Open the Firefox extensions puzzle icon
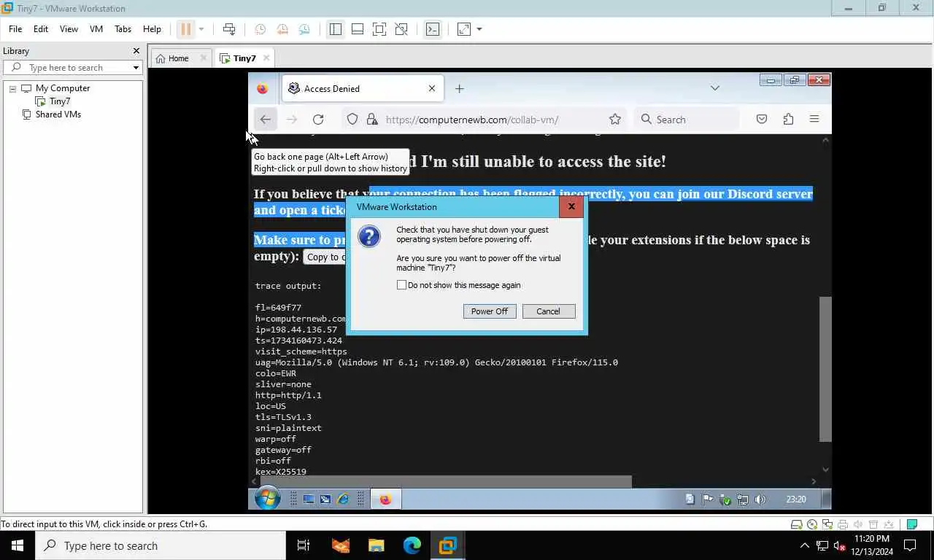The image size is (934, 560). [788, 120]
